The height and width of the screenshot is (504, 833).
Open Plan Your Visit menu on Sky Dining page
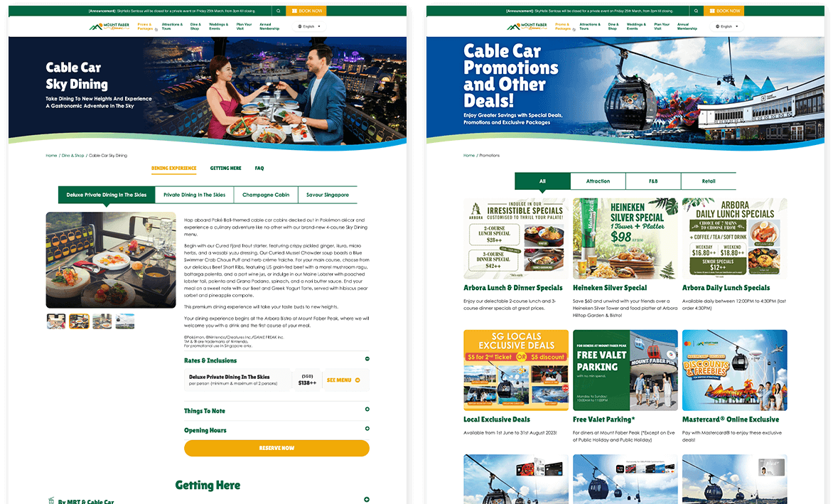pos(244,26)
